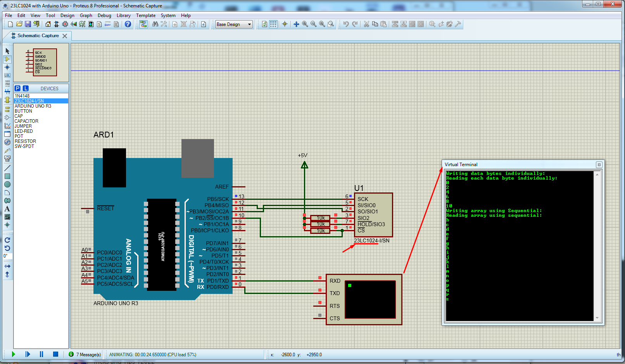Open project using the folder icon

click(x=19, y=24)
